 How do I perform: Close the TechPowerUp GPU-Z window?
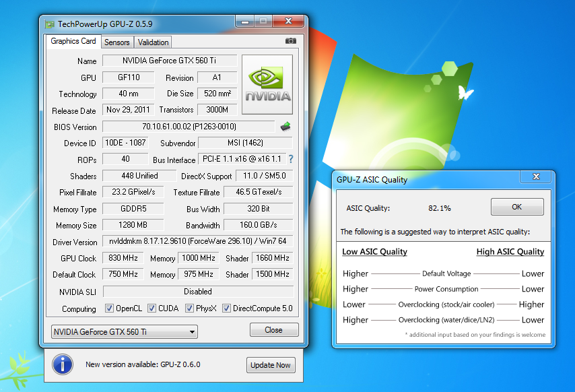coord(289,22)
